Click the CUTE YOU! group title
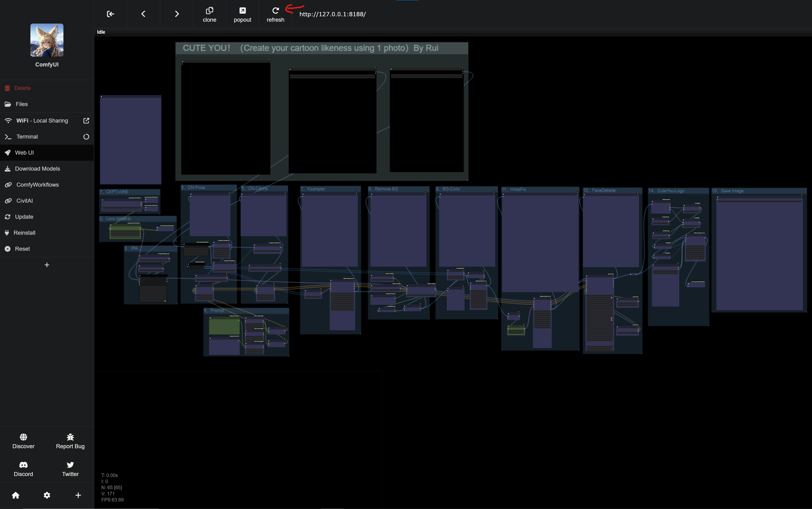Screen dimensions: 812x509 tap(311, 48)
